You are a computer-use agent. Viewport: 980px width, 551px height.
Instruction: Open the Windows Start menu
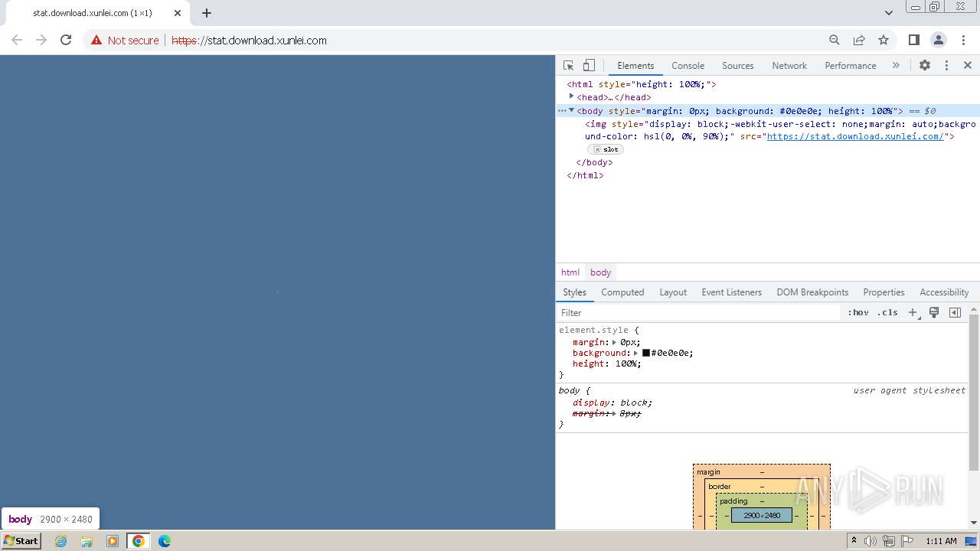pyautogui.click(x=21, y=541)
